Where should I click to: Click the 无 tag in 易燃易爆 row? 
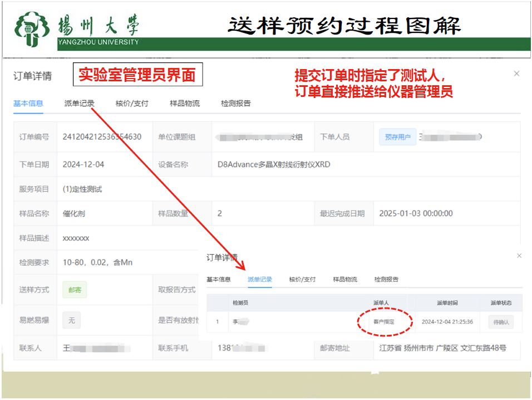71,320
